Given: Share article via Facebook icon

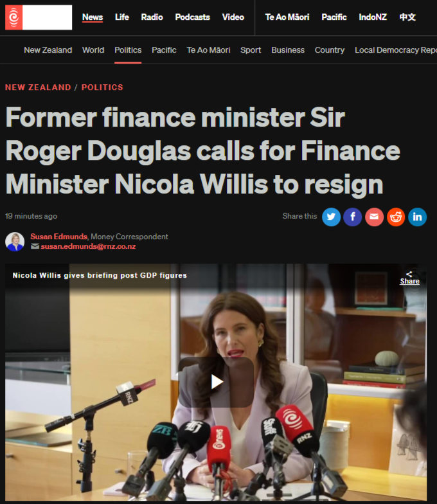Looking at the screenshot, I should tap(352, 217).
